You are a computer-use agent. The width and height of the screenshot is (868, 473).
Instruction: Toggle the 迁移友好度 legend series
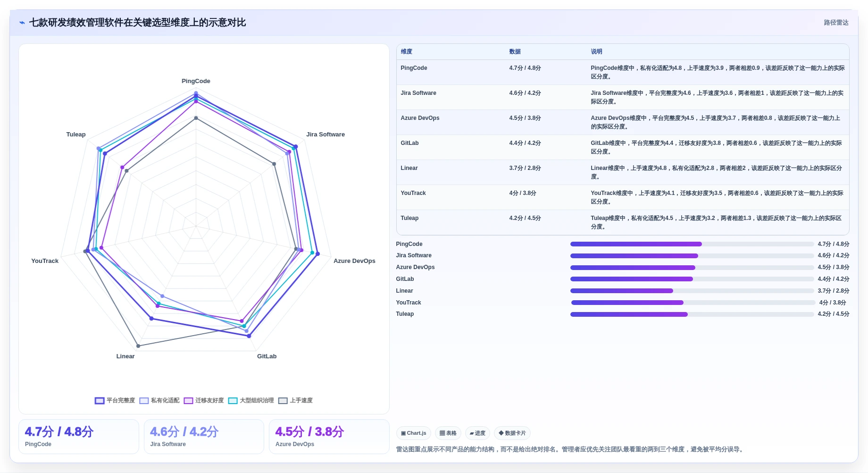click(x=204, y=400)
